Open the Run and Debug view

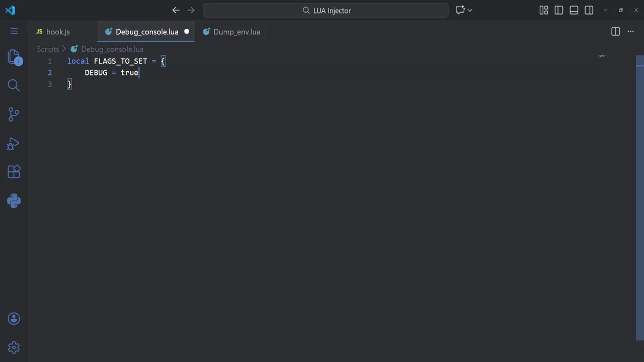click(x=14, y=144)
